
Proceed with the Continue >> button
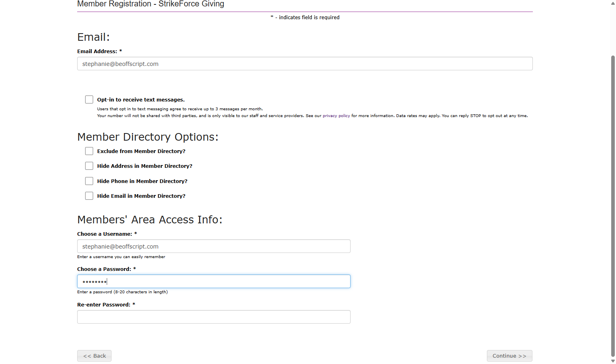[509, 356]
